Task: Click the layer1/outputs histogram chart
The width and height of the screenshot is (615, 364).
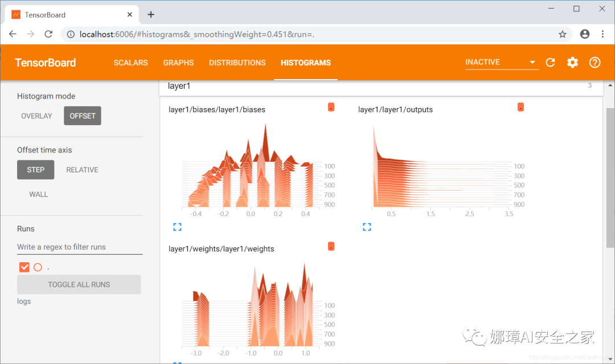Action: coord(441,168)
